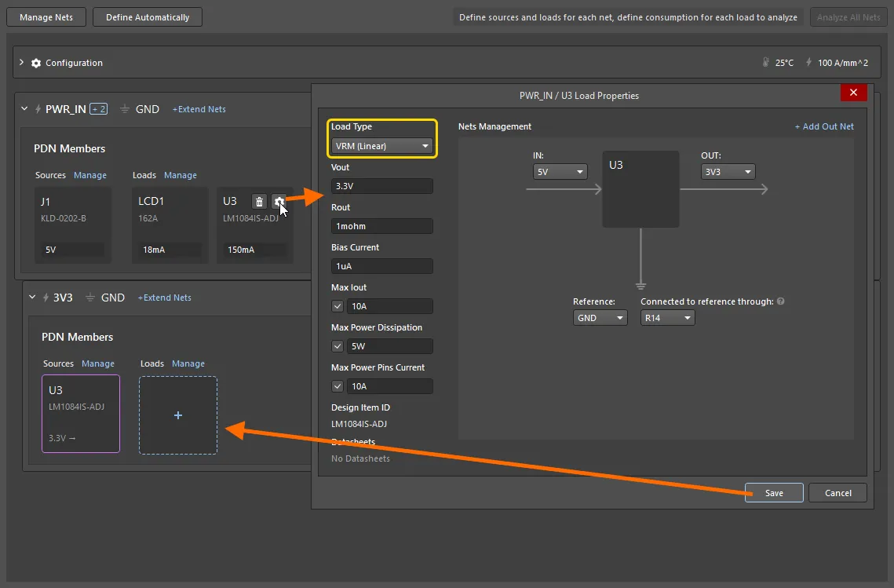
Task: Click the Vout 3.3V input field
Action: pos(381,186)
